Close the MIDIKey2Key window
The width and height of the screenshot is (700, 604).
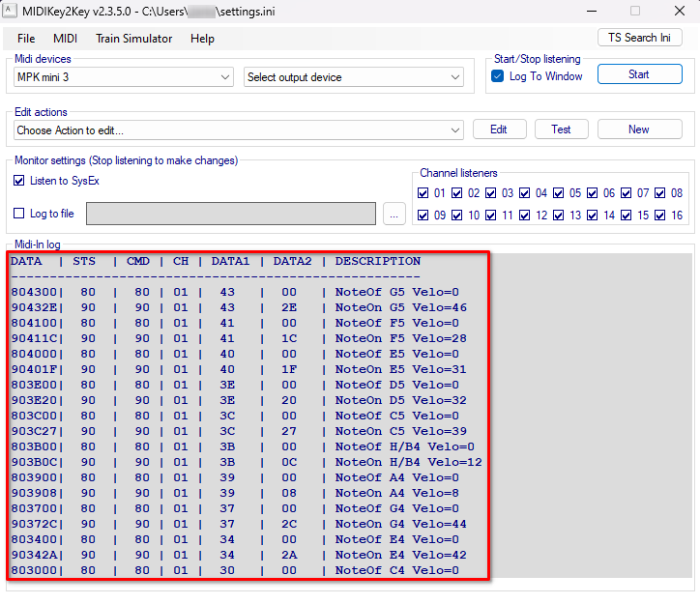coord(680,11)
